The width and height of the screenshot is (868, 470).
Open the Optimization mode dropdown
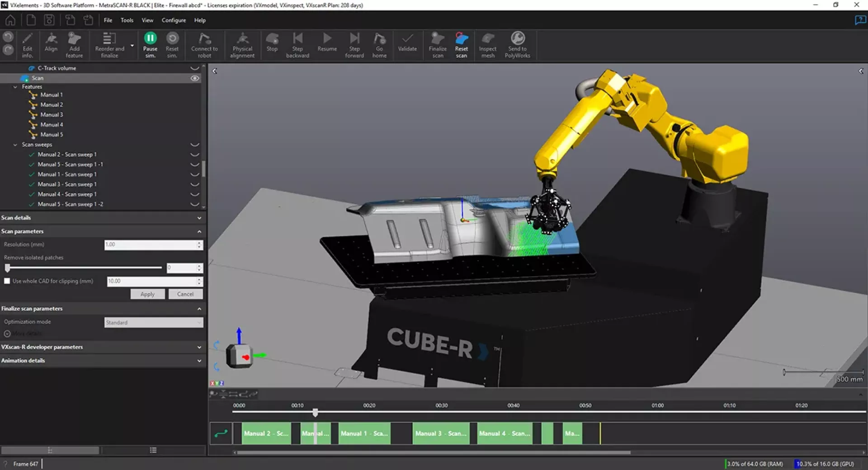coord(153,323)
